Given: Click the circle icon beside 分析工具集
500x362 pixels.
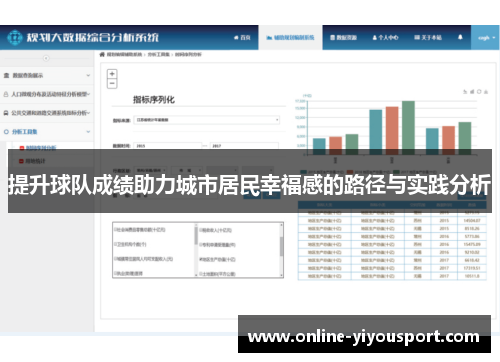Looking at the screenshot, I should pyautogui.click(x=6, y=132).
